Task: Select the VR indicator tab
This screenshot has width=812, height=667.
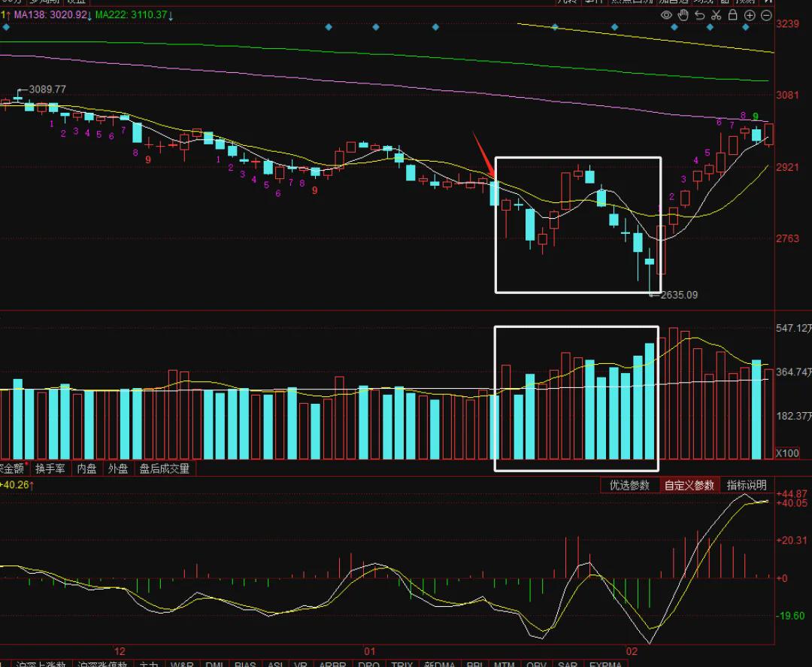Action: click(301, 664)
